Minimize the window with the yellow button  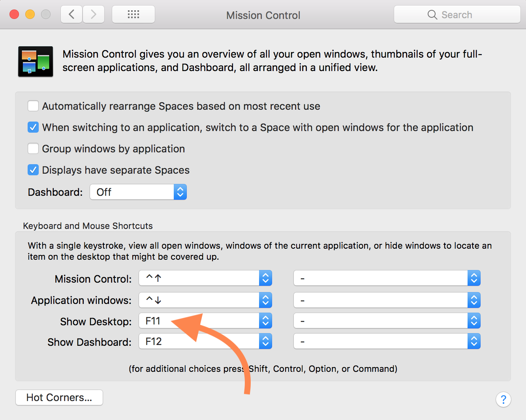pos(30,15)
